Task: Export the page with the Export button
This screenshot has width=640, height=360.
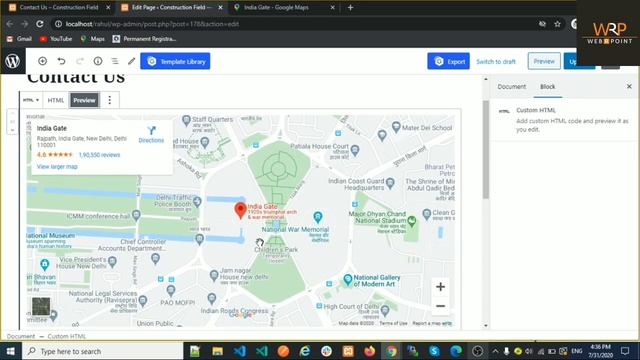Action: click(x=448, y=61)
